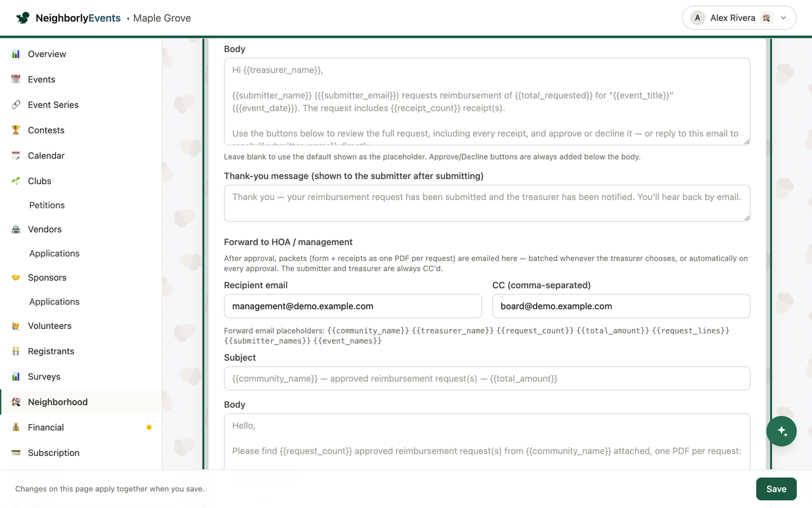Open Applications under Vendors
The width and height of the screenshot is (812, 508).
[81, 253]
